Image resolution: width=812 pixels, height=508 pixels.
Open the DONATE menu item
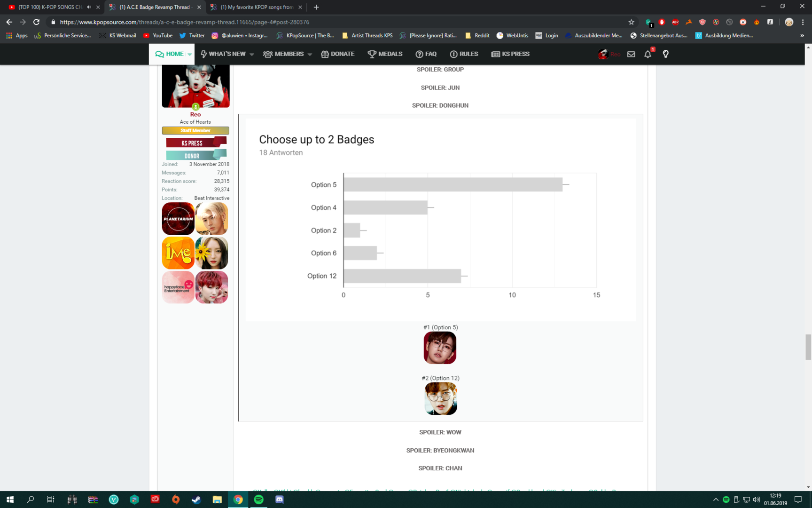(337, 54)
